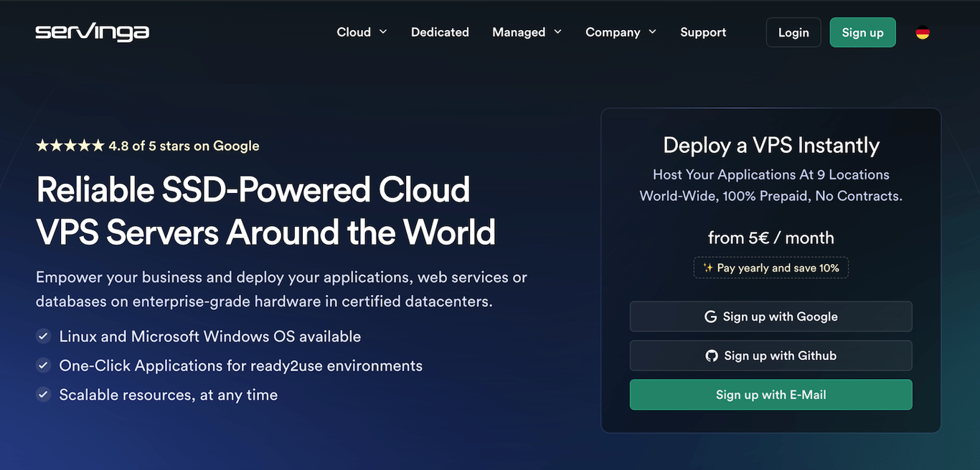This screenshot has width=980, height=470.
Task: Click the checkmark beside One-Click Applications item
Action: pos(43,365)
